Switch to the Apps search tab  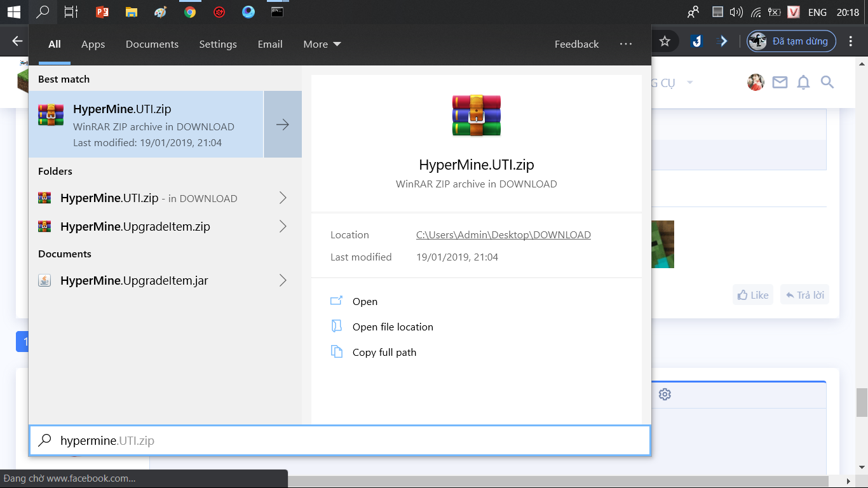(93, 44)
